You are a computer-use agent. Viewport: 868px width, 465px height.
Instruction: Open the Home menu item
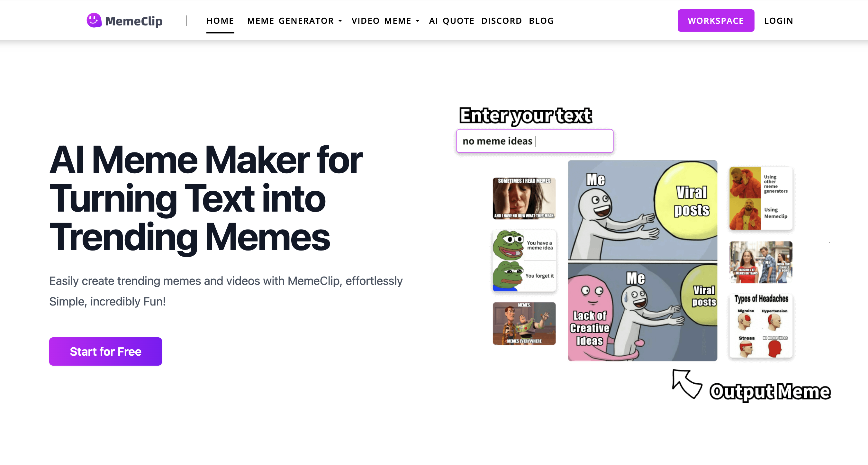pos(220,21)
